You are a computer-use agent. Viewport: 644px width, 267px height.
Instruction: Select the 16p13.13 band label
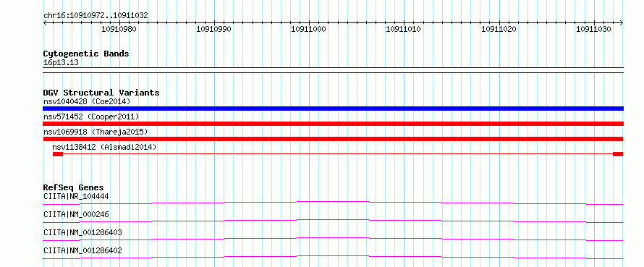[61, 63]
